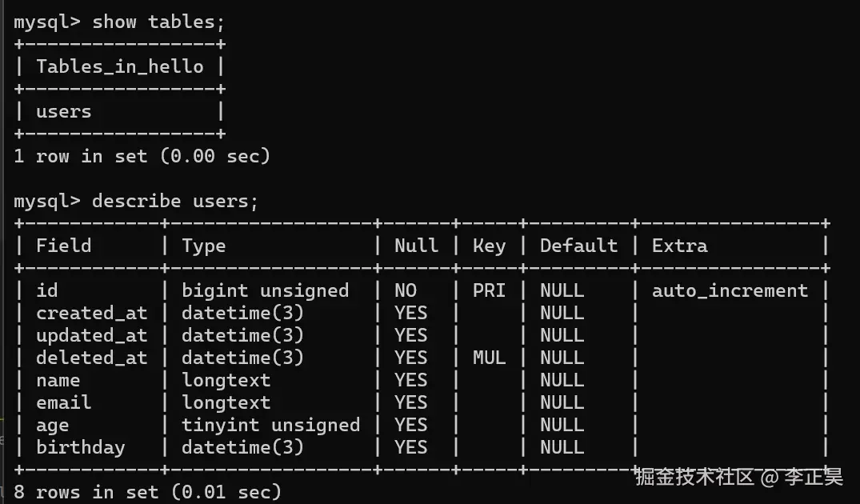The width and height of the screenshot is (860, 504).
Task: Select the 'tinyint unsigned' type text
Action: coord(270,425)
